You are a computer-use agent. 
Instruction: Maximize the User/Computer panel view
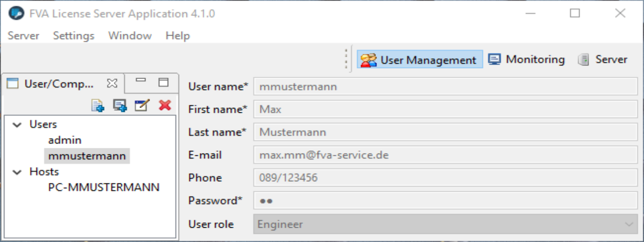click(163, 82)
